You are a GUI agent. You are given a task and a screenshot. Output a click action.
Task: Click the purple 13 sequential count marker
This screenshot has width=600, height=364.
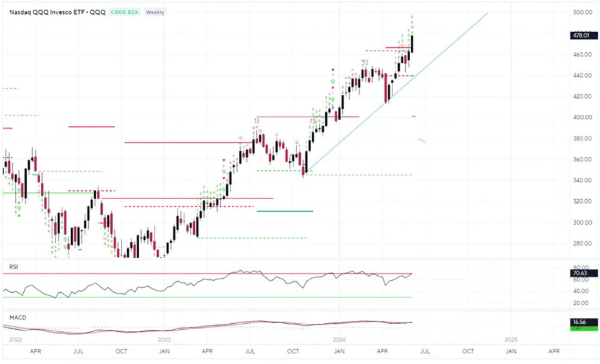(257, 120)
